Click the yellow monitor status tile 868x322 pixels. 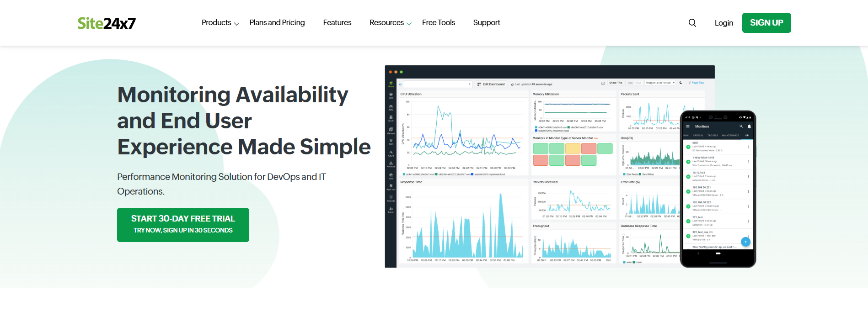[573, 148]
